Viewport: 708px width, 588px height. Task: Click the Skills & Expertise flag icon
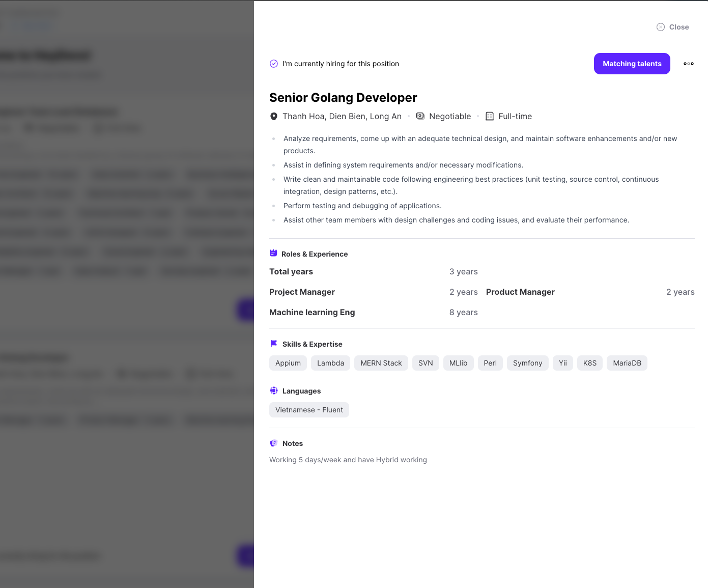(274, 344)
